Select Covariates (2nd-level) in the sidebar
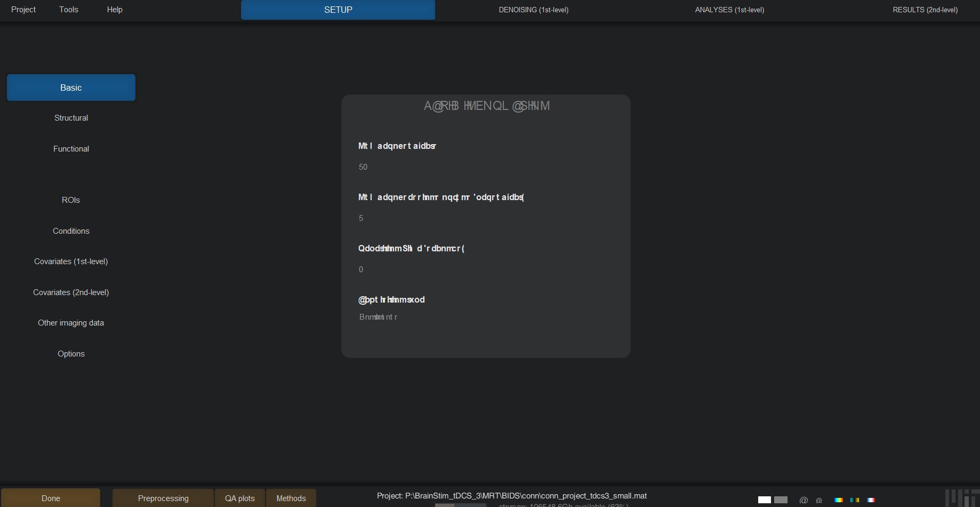 pos(71,292)
